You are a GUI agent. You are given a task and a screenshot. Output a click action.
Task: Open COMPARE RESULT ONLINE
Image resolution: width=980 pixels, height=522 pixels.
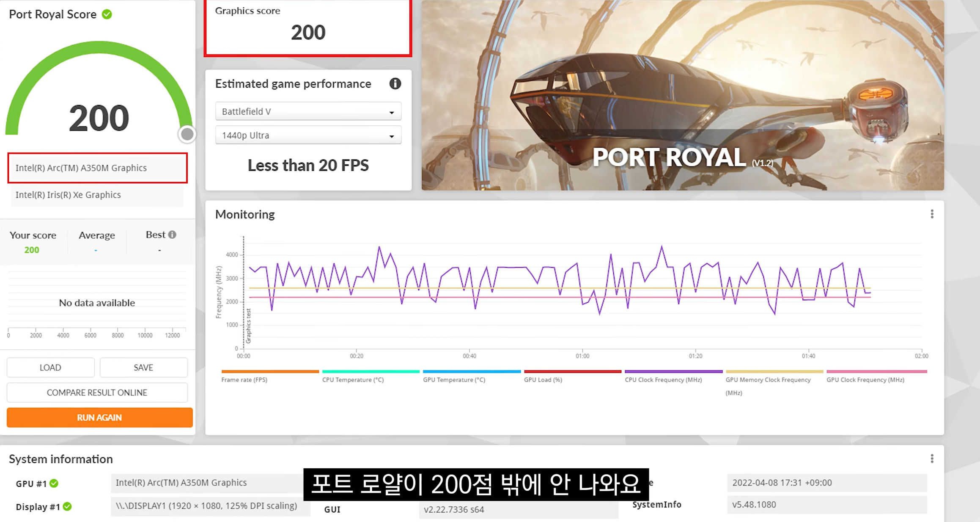pos(97,392)
